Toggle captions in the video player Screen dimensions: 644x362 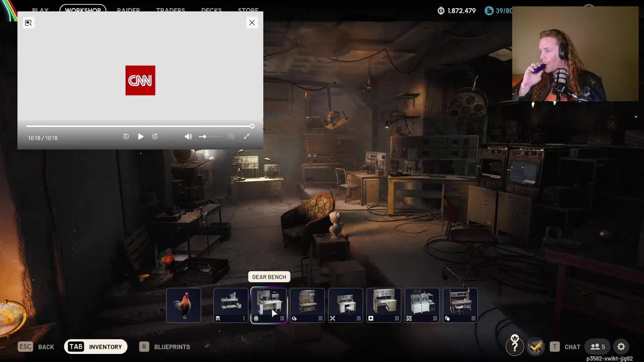231,137
